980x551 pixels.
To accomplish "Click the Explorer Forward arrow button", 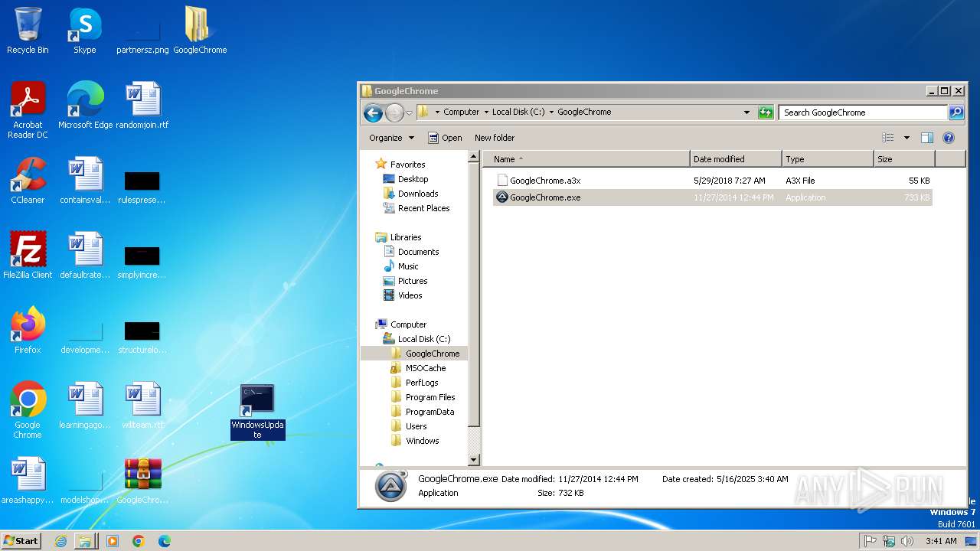I will click(394, 112).
